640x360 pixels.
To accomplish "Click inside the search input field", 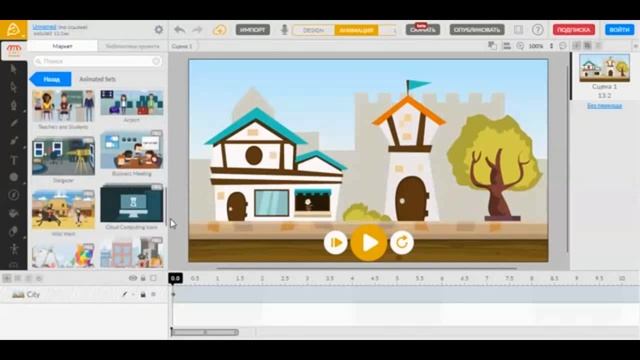I will click(x=98, y=61).
